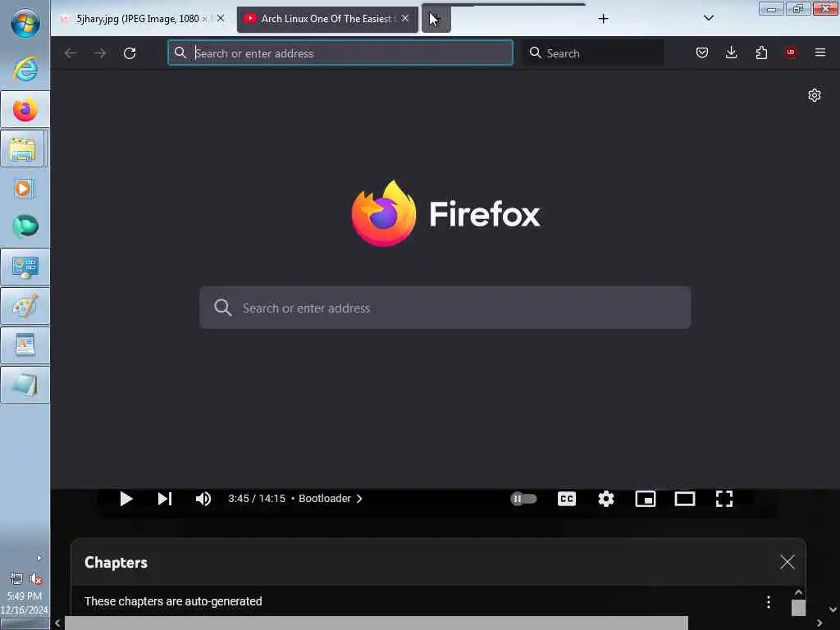Toggle closed captions CC button
840x630 pixels.
[x=567, y=499]
